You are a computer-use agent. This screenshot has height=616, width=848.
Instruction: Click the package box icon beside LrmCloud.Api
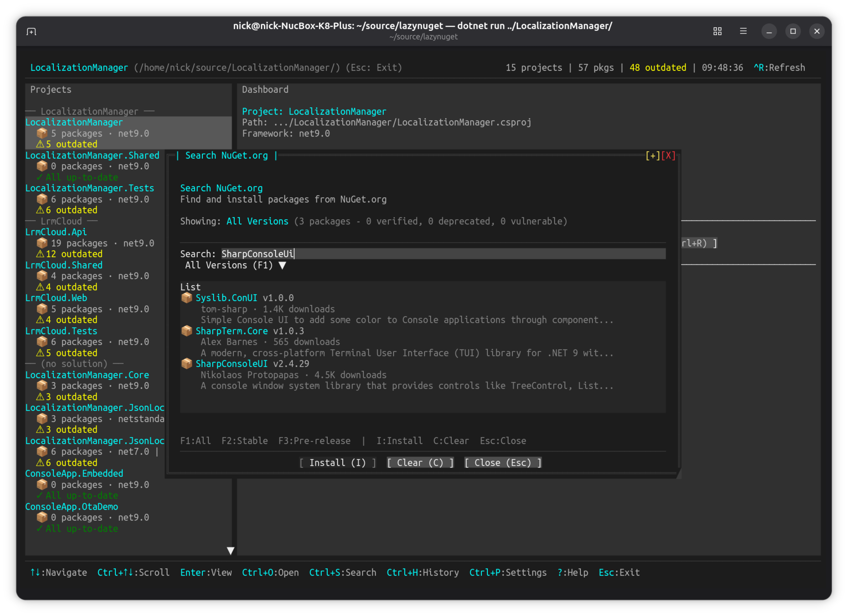(x=42, y=243)
